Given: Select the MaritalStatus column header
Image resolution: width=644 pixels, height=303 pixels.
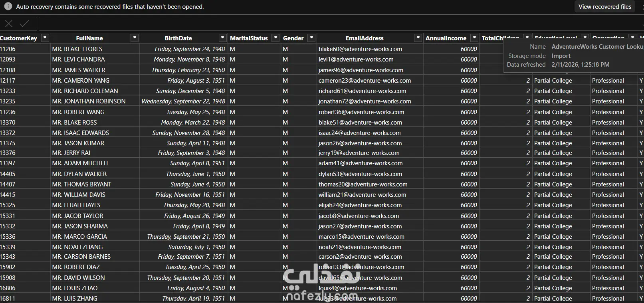Looking at the screenshot, I should point(249,38).
